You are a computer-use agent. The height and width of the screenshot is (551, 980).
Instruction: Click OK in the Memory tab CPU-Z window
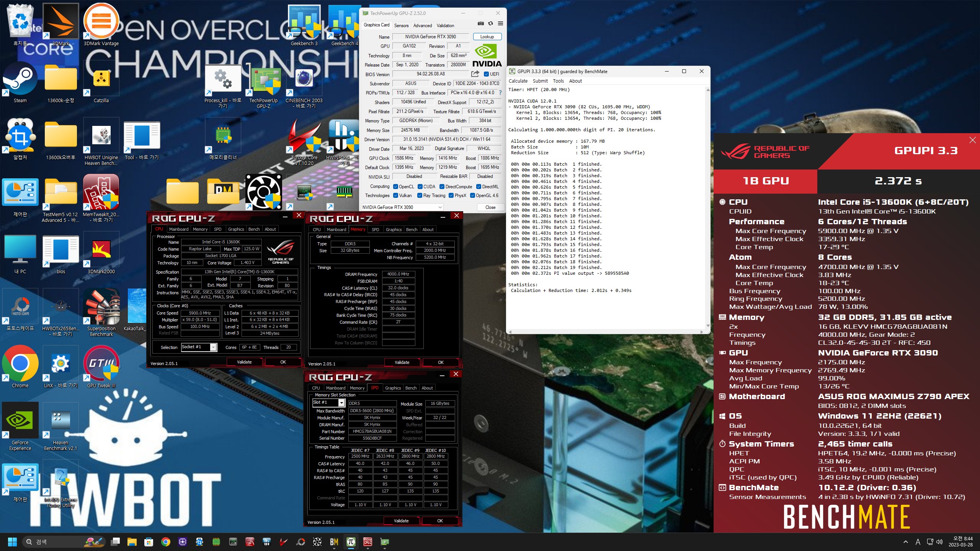pyautogui.click(x=441, y=362)
